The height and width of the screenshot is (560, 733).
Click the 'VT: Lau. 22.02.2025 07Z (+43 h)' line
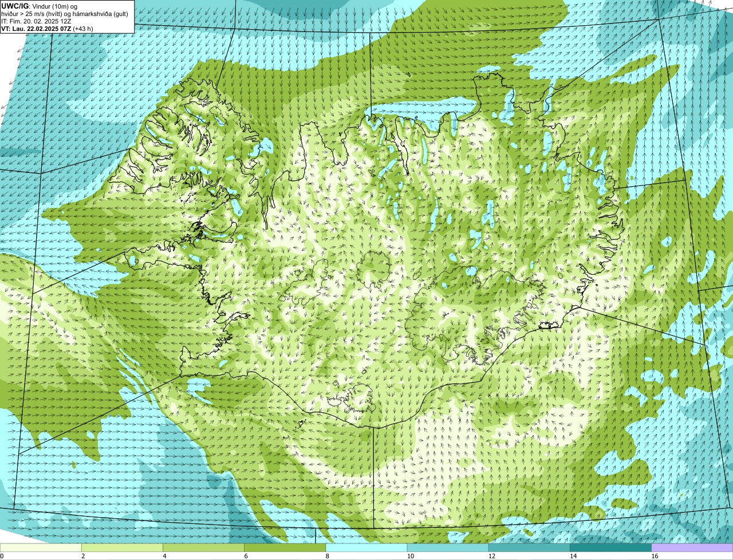48,28
